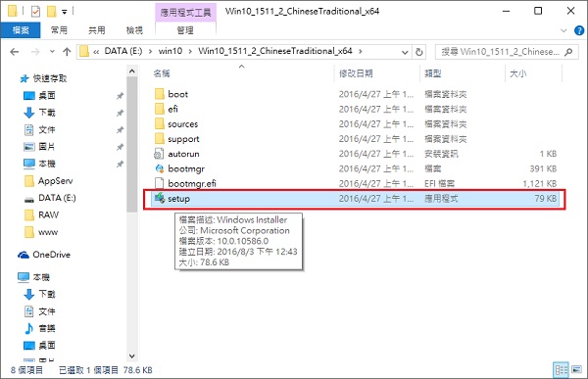Open the 檢視 ribbon tab

pyautogui.click(x=134, y=30)
